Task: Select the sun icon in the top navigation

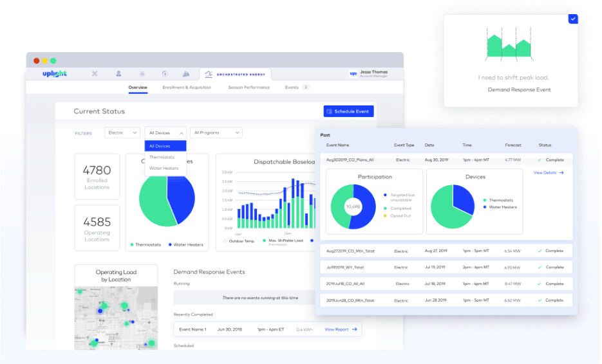Action: point(142,74)
